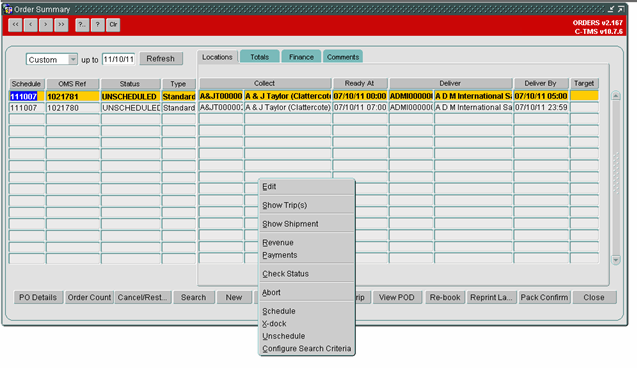Choose Show Trip(s) from context menu
This screenshot has height=368, width=637.
click(307, 206)
